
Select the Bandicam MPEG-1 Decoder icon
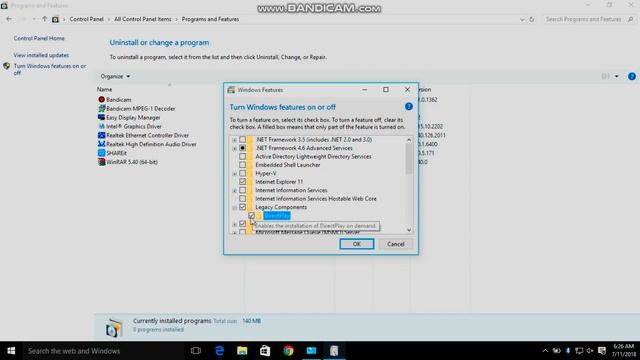point(102,109)
